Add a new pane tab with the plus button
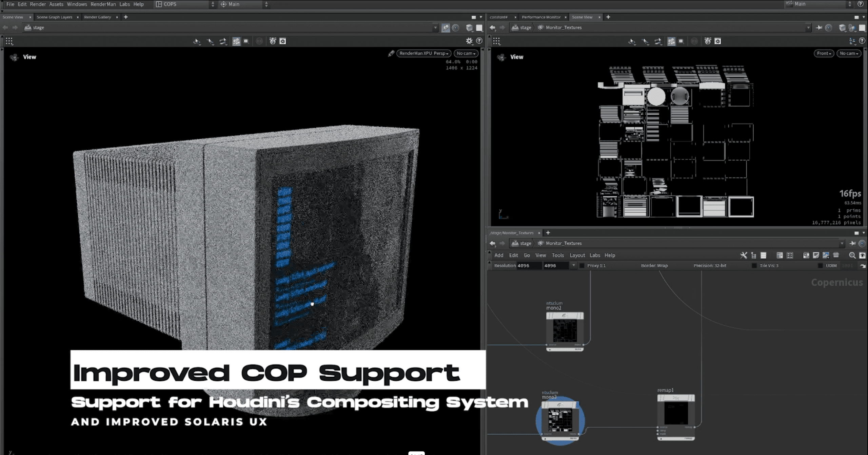The image size is (868, 455). (125, 17)
